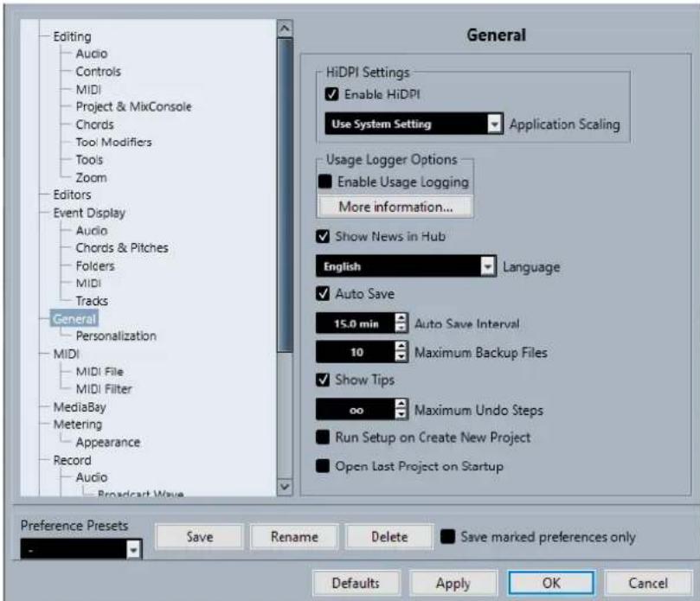This screenshot has height=601, width=700.
Task: Increase the Auto Save Interval value
Action: (401, 317)
